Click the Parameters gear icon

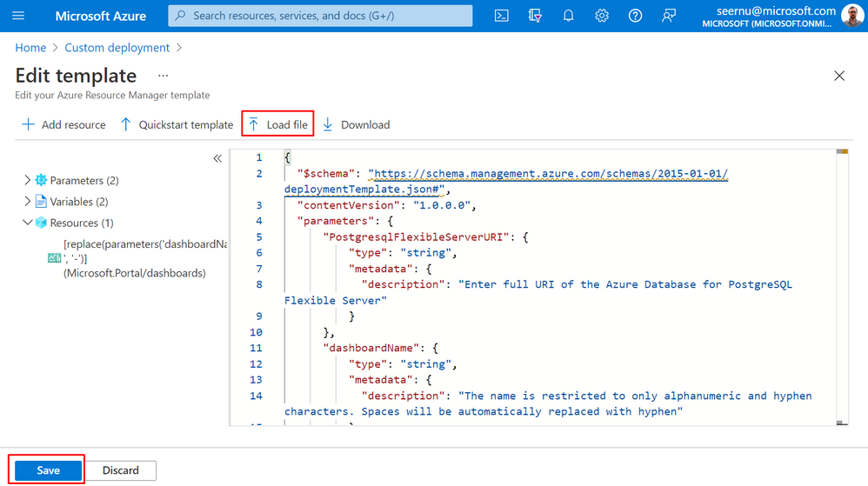click(41, 180)
